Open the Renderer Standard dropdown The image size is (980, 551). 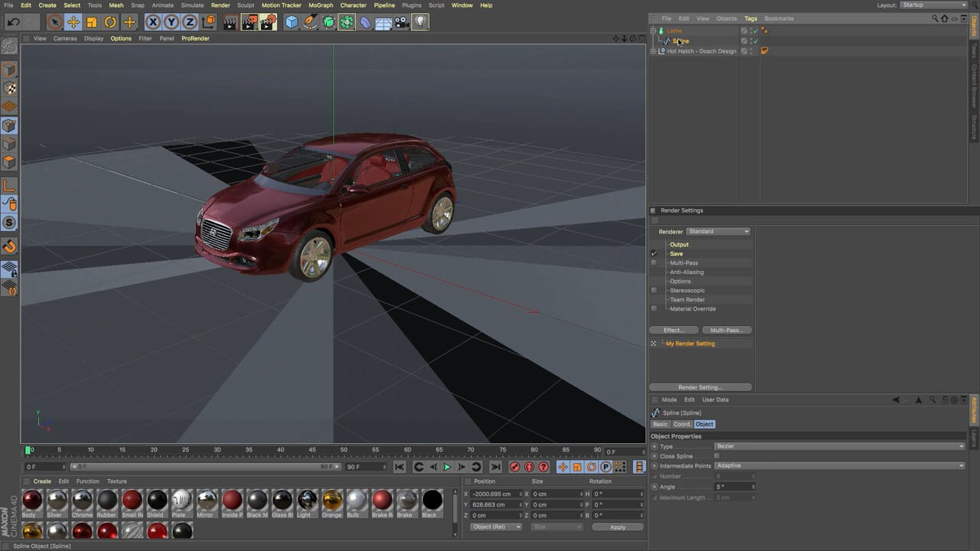[x=718, y=231]
